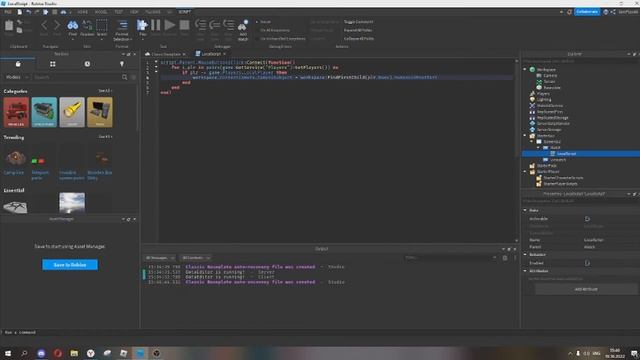Click the Select tool in Edit group
This screenshot has height=360, width=640.
(x=102, y=26)
